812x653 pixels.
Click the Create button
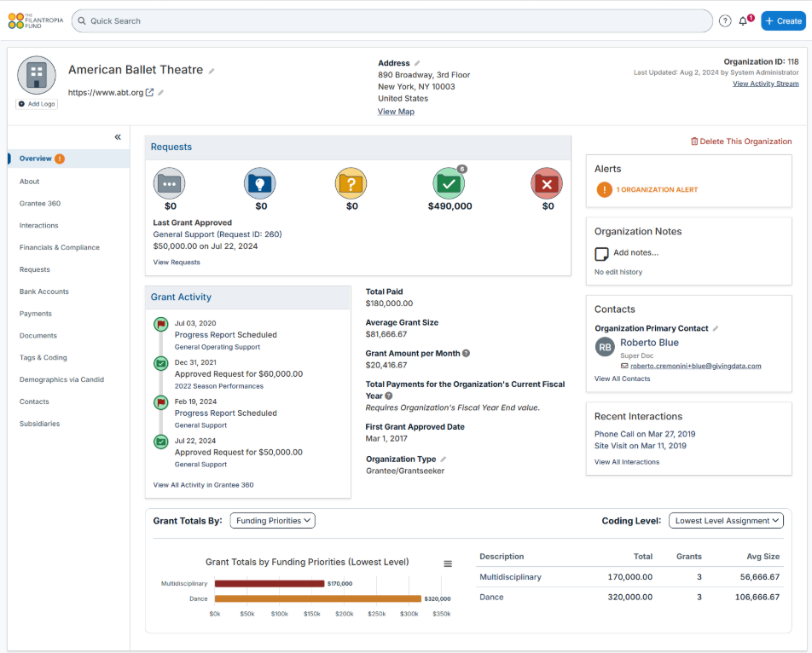click(x=783, y=21)
